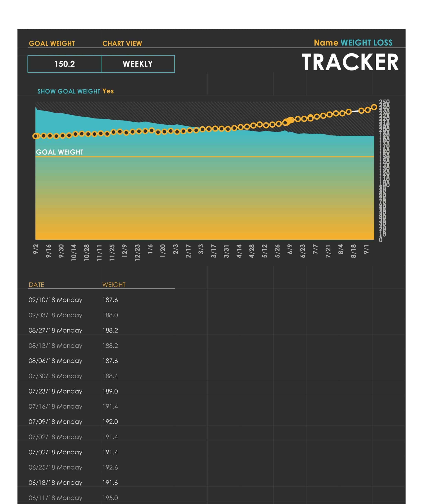Select the 06/11/18 Monday entry at bottom

pyautogui.click(x=55, y=498)
